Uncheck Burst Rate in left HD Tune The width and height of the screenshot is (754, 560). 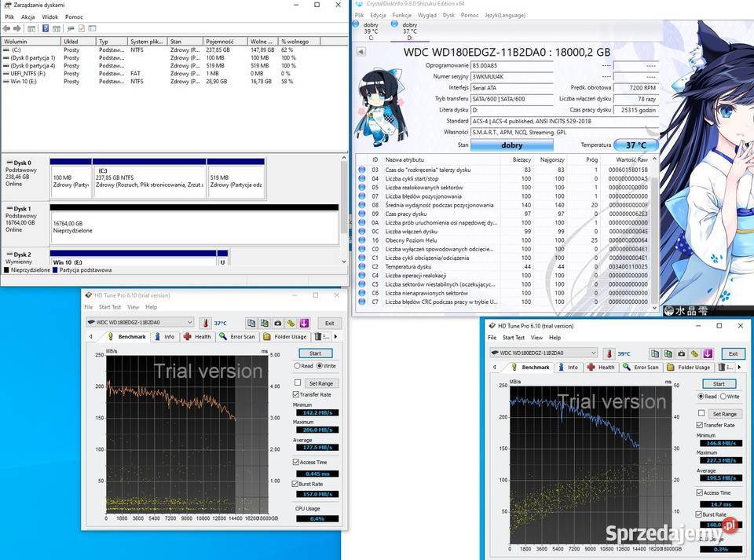tap(295, 484)
